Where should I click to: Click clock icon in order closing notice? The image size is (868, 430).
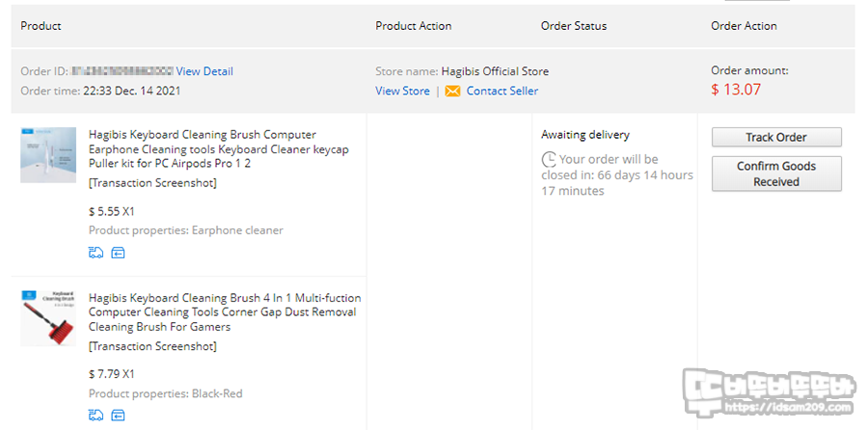(x=549, y=159)
